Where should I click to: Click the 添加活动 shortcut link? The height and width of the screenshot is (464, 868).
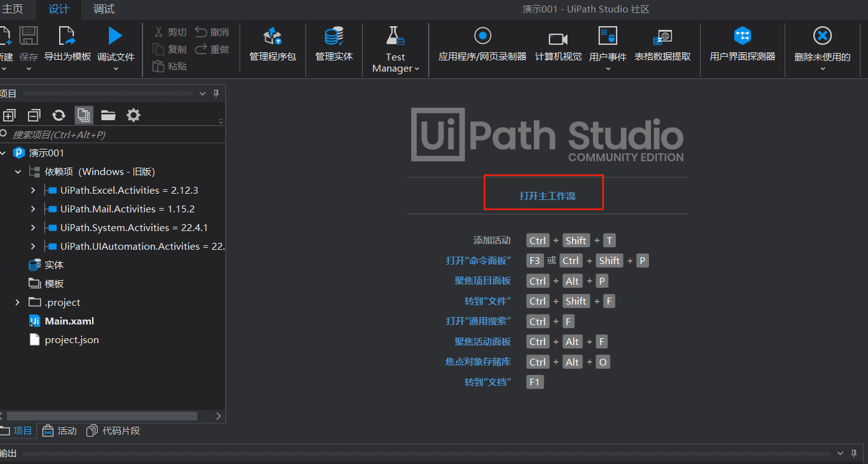click(x=492, y=240)
